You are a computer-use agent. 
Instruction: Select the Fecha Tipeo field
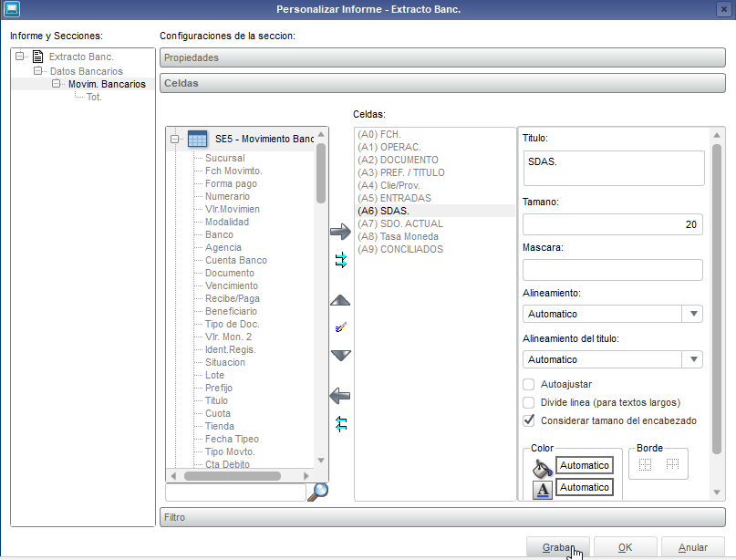232,439
